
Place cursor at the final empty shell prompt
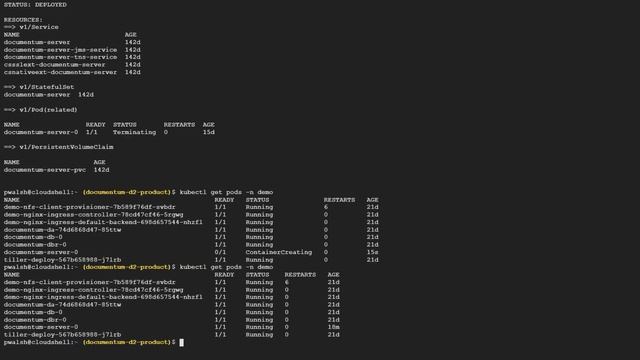[182, 342]
